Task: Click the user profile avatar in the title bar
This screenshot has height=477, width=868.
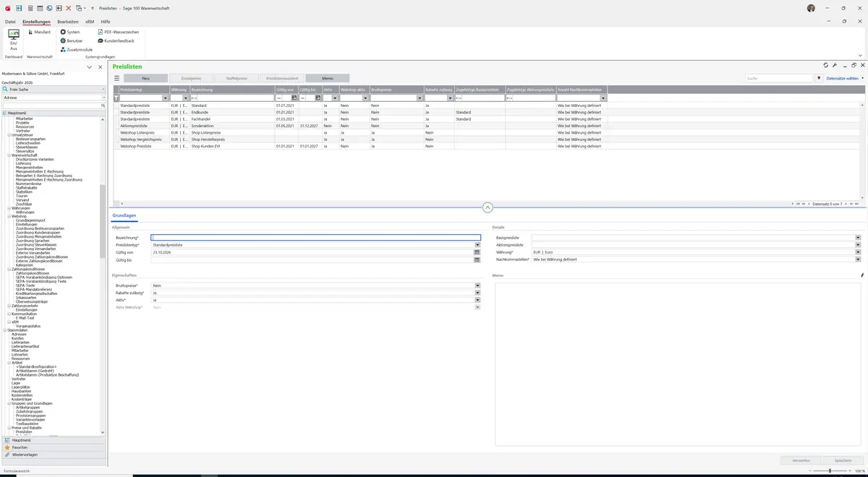Action: click(812, 8)
